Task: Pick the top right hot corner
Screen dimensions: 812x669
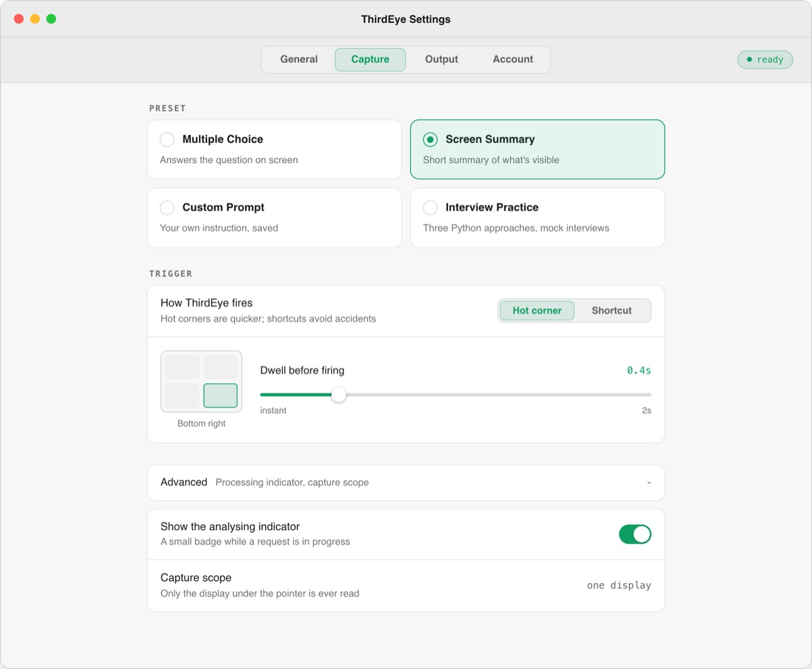Action: tap(221, 367)
